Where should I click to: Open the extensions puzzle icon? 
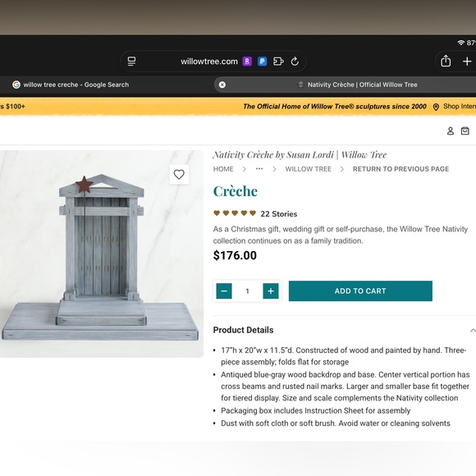pyautogui.click(x=278, y=62)
